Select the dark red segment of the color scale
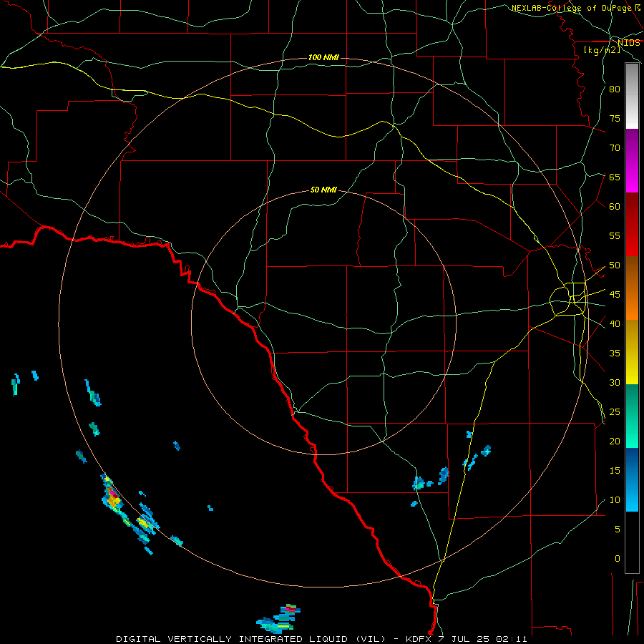Screen dimensions: 644x644 632,224
